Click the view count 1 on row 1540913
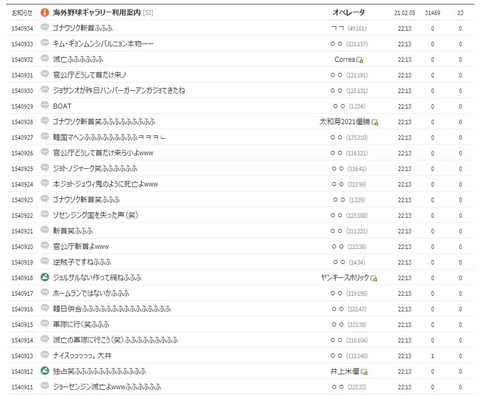Screen dimensions: 480x396 (x=432, y=356)
